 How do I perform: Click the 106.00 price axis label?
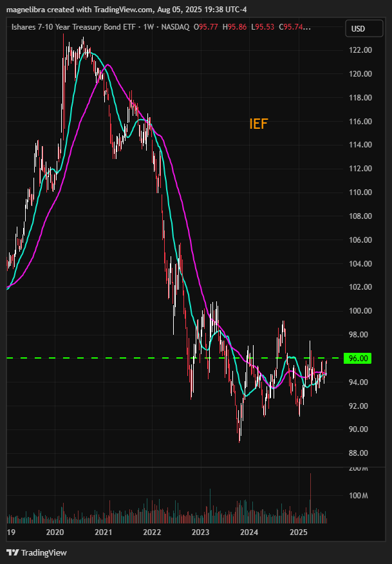(360, 240)
